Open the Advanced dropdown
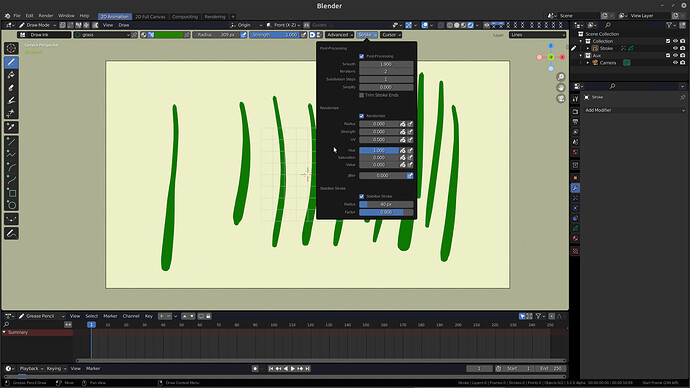Viewport: 690px width, 388px height. pyautogui.click(x=340, y=35)
